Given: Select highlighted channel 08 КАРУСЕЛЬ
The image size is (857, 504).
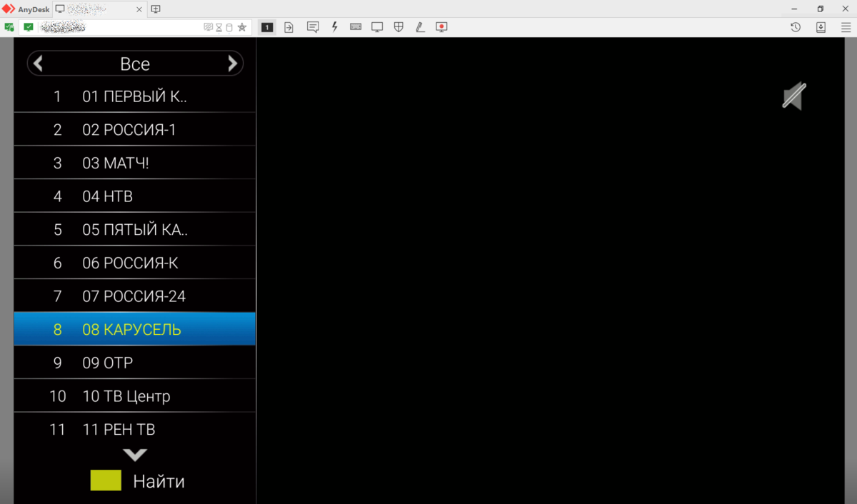Looking at the screenshot, I should tap(134, 329).
